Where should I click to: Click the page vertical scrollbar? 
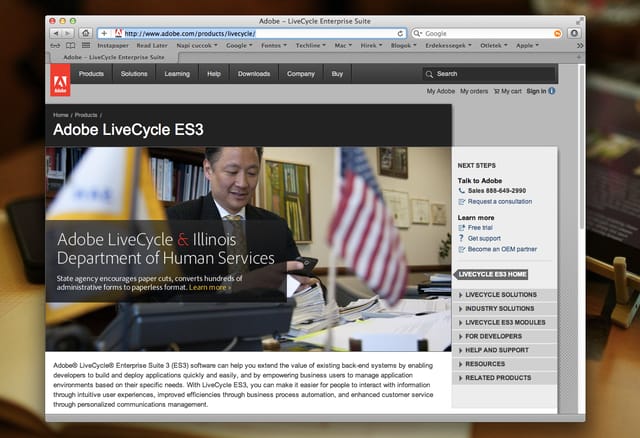coord(582,239)
